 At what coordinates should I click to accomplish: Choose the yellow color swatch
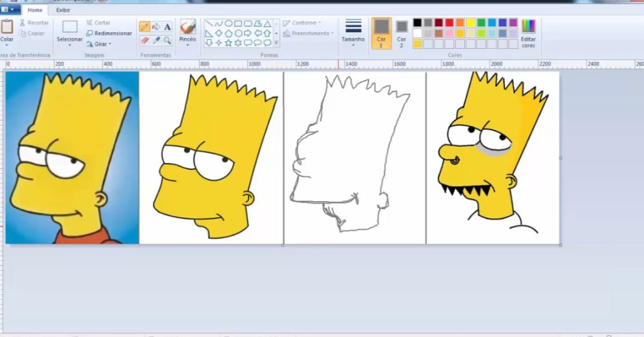pyautogui.click(x=471, y=23)
